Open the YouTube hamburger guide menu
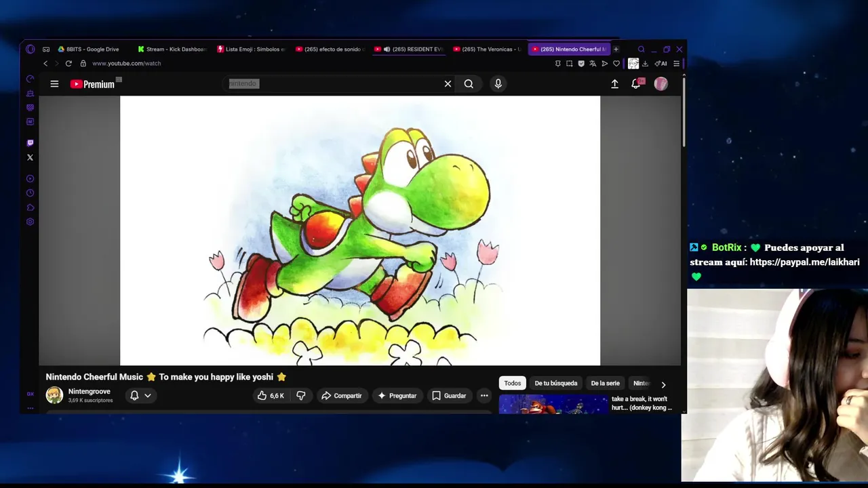The image size is (868, 488). point(54,84)
